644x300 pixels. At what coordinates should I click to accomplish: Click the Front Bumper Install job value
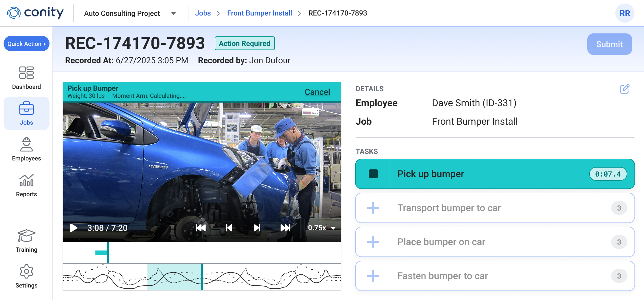(475, 121)
